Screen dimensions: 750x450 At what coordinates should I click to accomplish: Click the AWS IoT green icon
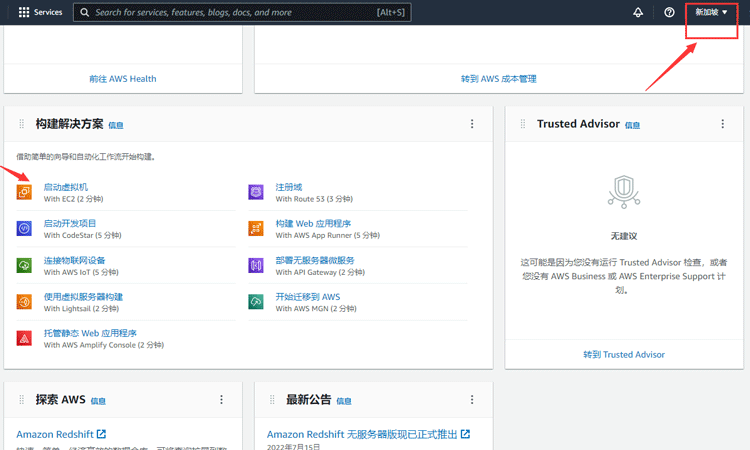(24, 265)
